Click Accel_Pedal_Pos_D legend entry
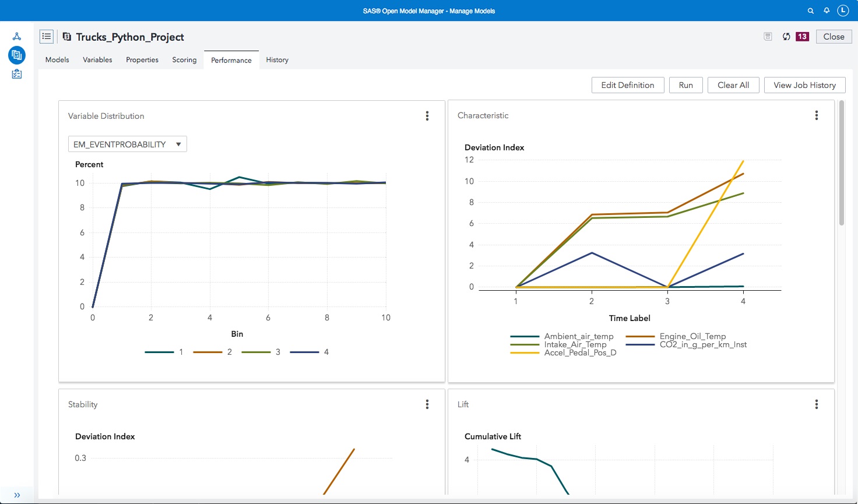 click(x=563, y=353)
